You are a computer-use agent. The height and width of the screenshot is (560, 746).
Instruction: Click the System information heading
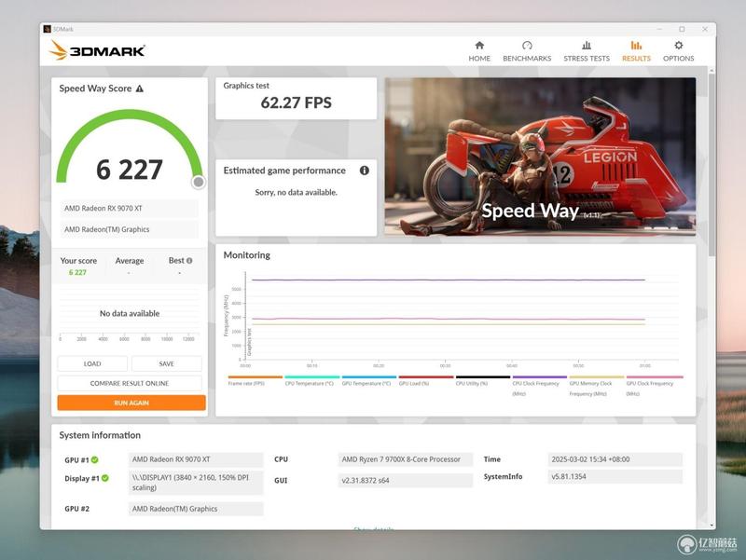[100, 435]
